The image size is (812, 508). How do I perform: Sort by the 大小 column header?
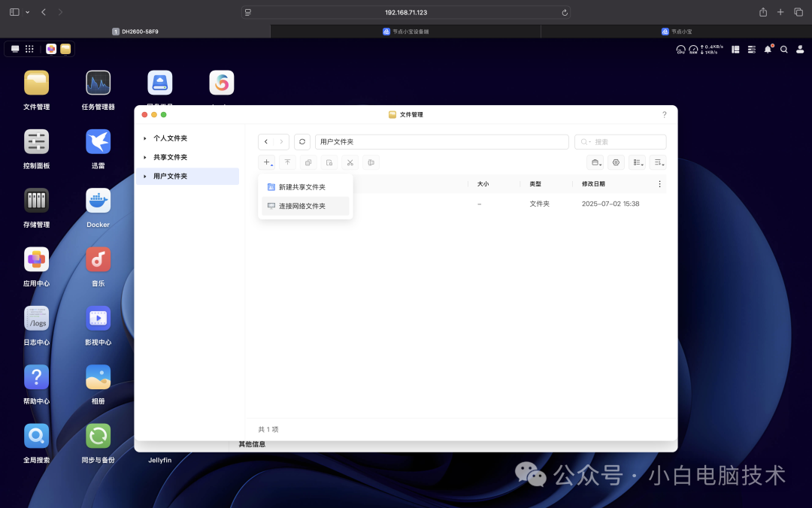(x=483, y=184)
